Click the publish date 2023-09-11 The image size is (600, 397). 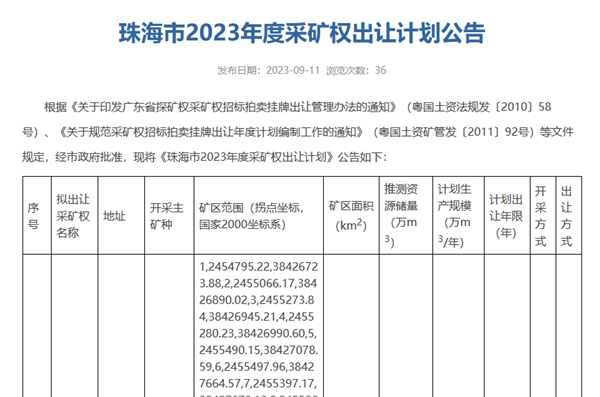(293, 70)
